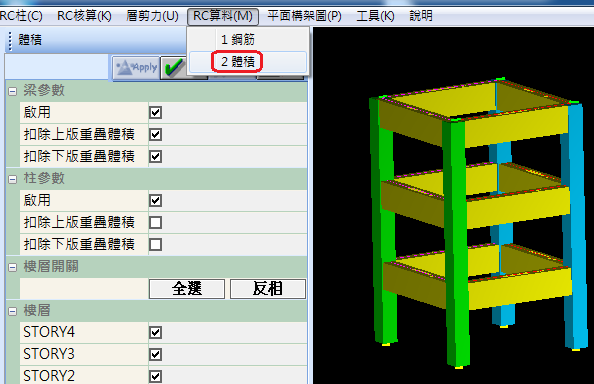Image resolution: width=594 pixels, height=384 pixels.
Task: Open the RC核算(K) menu
Action: point(84,16)
